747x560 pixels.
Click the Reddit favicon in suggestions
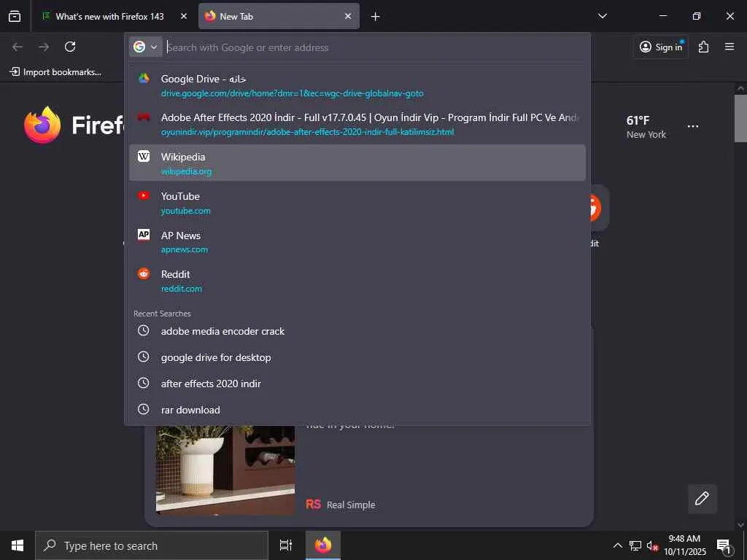tap(144, 273)
